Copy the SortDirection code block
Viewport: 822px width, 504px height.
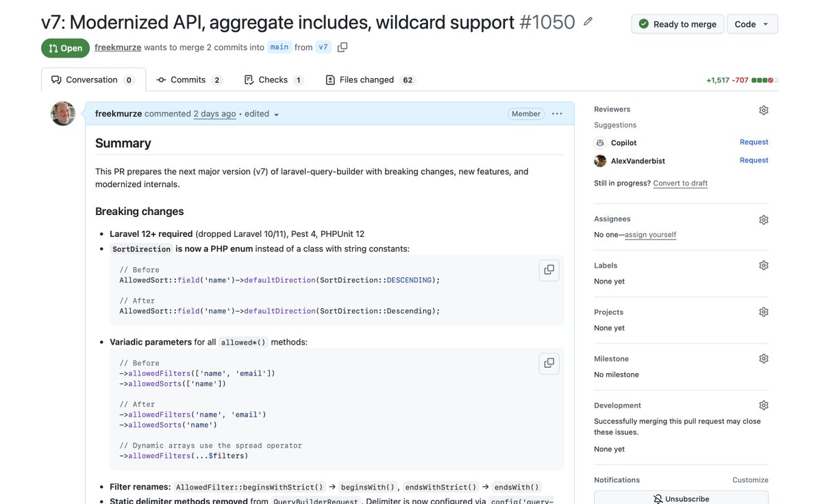coord(549,270)
